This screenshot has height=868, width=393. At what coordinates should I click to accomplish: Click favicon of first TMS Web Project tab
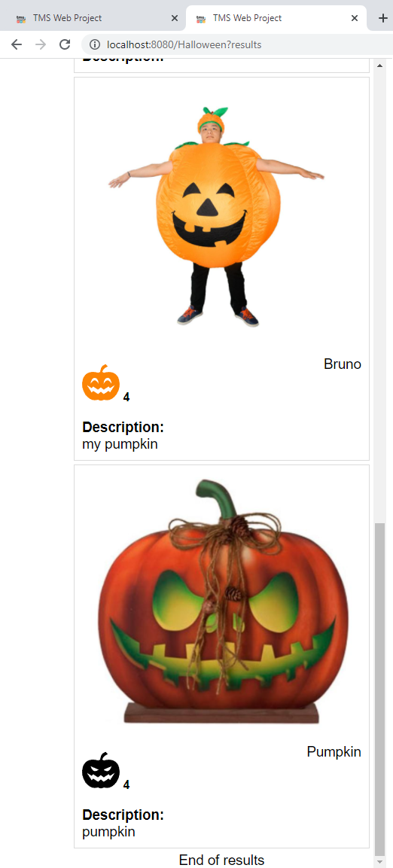click(21, 18)
